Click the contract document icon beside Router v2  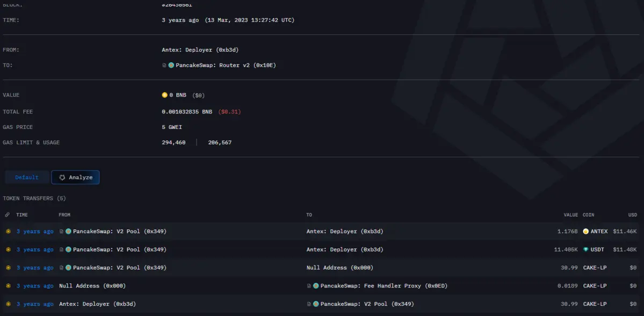[x=164, y=65]
